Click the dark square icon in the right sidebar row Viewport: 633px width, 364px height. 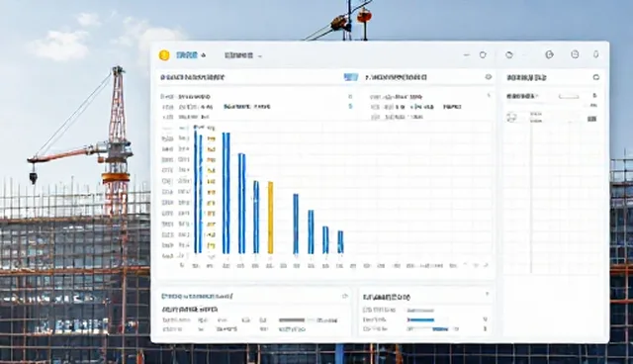coord(591,119)
